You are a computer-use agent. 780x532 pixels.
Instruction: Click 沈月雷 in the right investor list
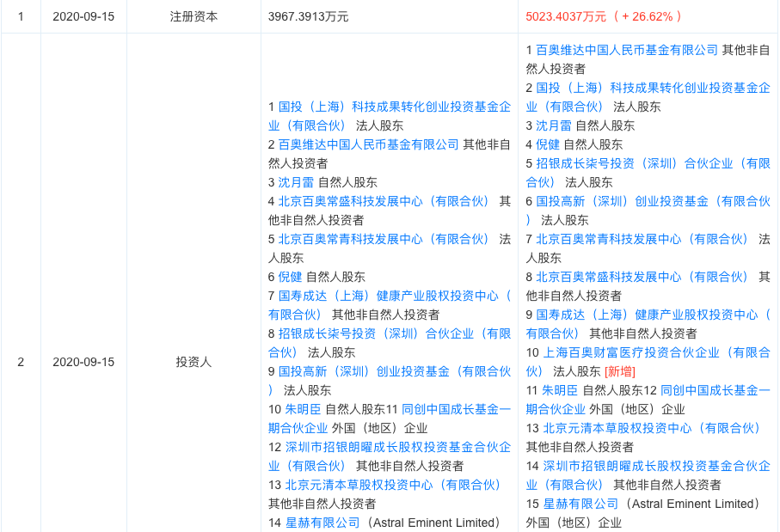click(x=554, y=125)
